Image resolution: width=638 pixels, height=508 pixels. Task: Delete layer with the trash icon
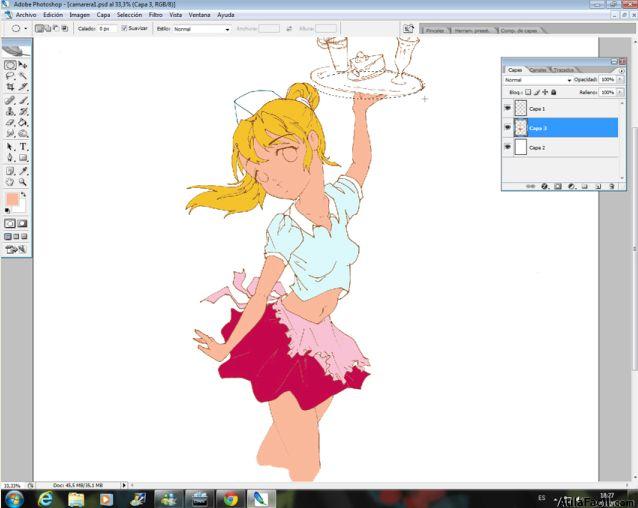(x=612, y=186)
